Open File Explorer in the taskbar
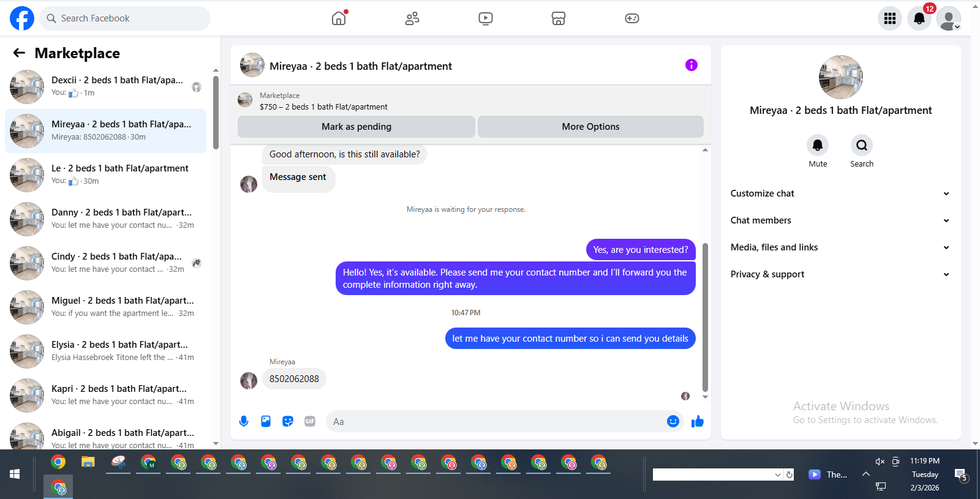Image resolution: width=980 pixels, height=499 pixels. coord(88,462)
